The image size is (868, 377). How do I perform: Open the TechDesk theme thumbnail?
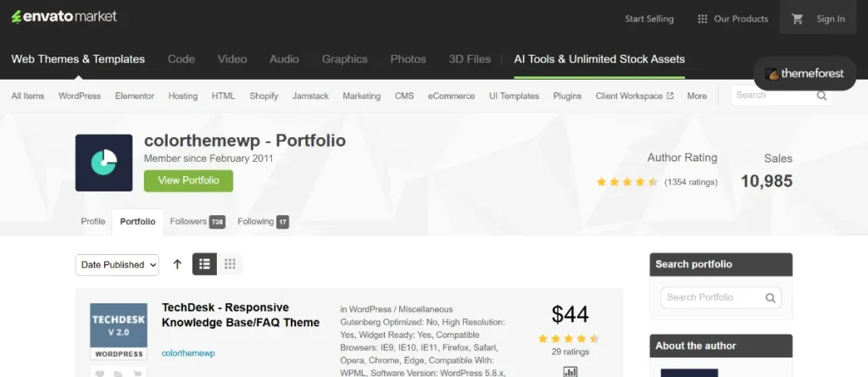coord(119,331)
